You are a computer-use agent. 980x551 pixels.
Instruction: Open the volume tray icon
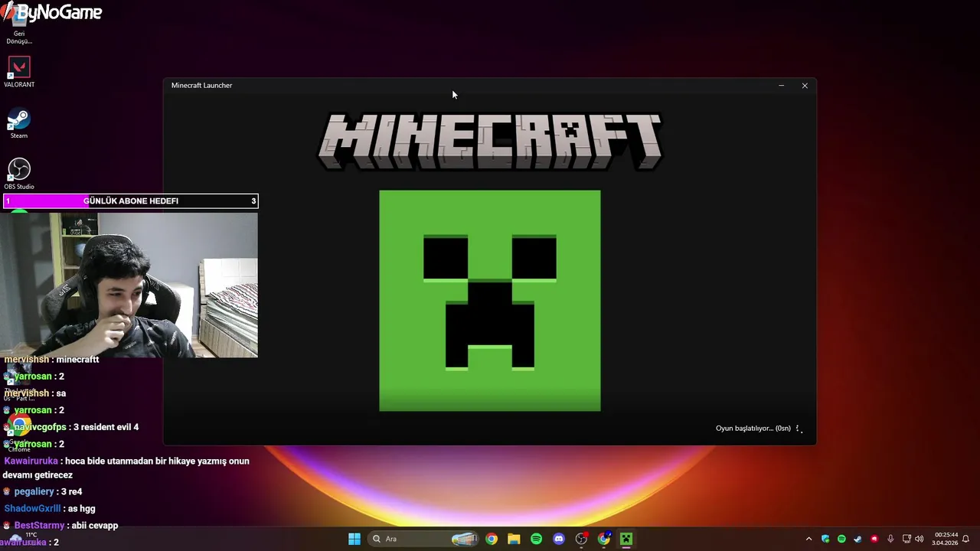coord(919,539)
